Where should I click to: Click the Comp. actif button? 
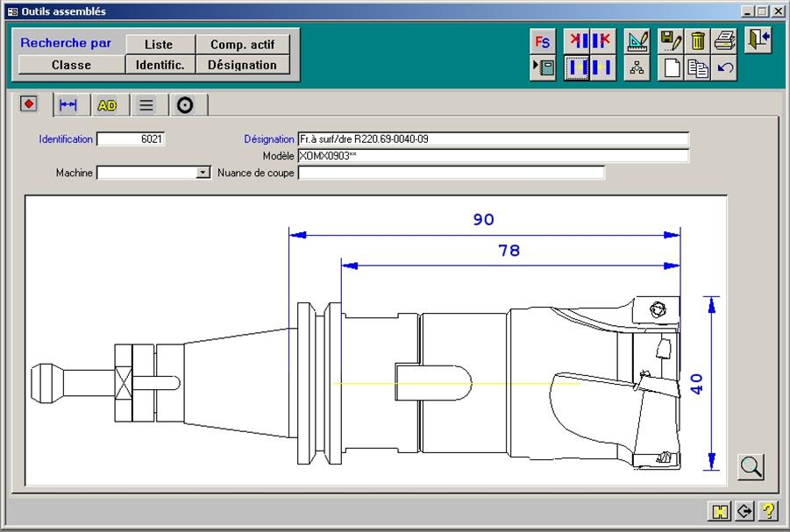coord(242,45)
